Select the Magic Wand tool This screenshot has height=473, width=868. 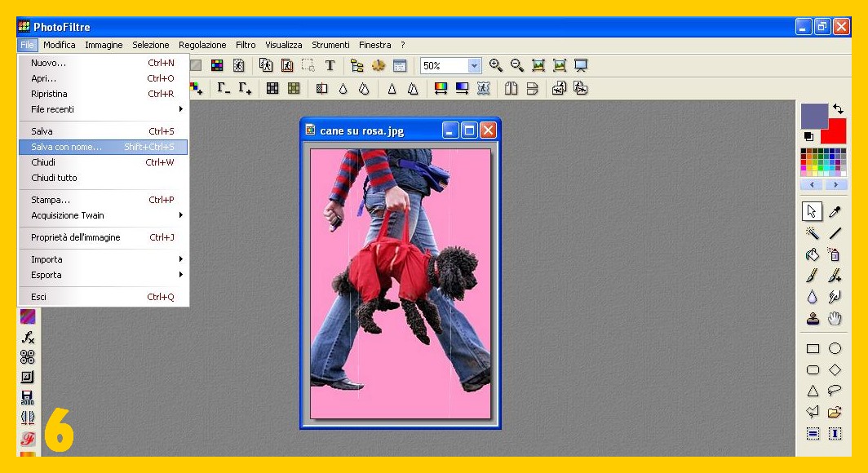point(813,233)
